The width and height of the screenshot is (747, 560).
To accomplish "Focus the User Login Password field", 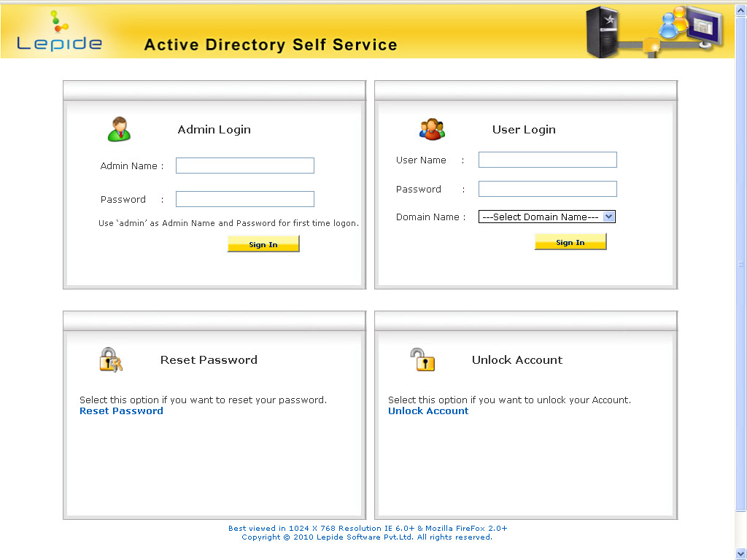I will [x=547, y=189].
